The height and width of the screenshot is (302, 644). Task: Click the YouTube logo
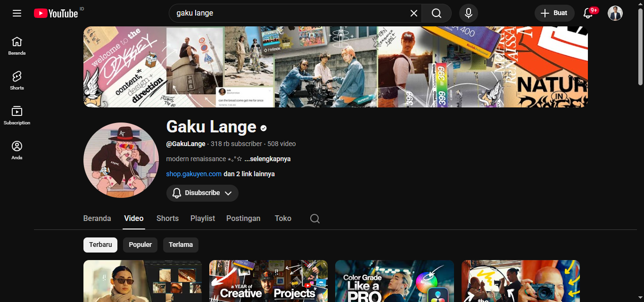tap(56, 13)
